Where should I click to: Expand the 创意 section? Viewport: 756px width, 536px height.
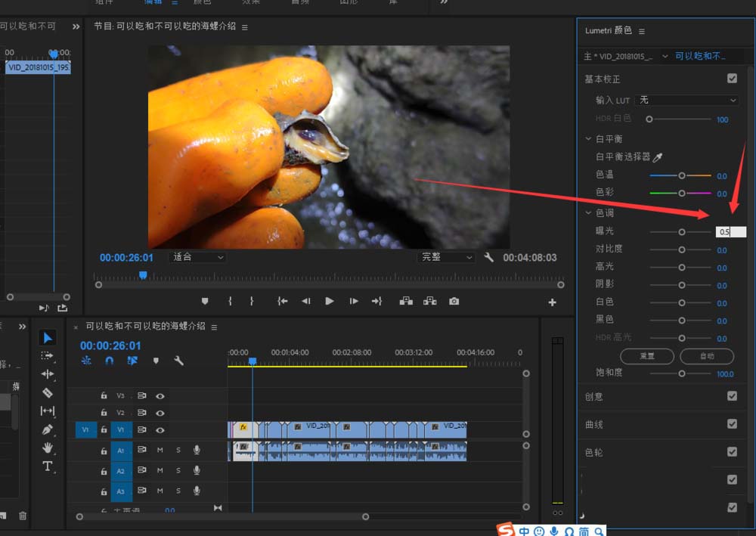(x=594, y=397)
